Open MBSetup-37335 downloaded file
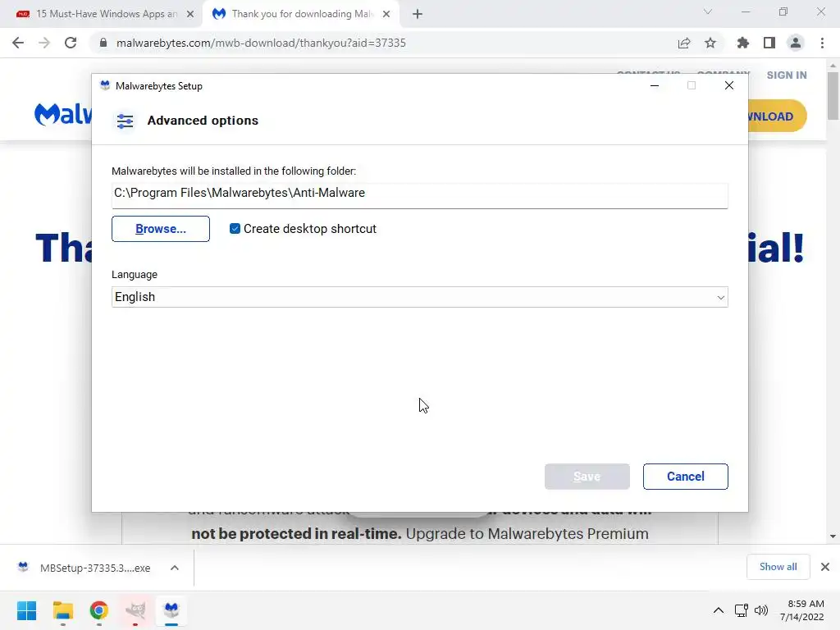The width and height of the screenshot is (840, 630). (85, 568)
